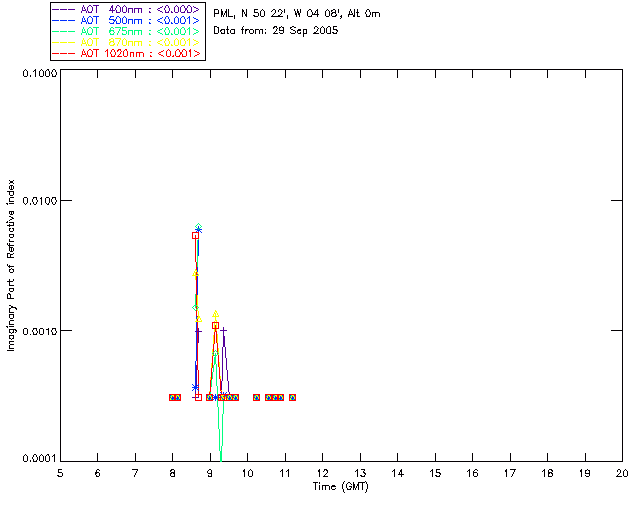Click the 'Time (GMT)' axis label
The width and height of the screenshot is (640, 512).
point(341,487)
